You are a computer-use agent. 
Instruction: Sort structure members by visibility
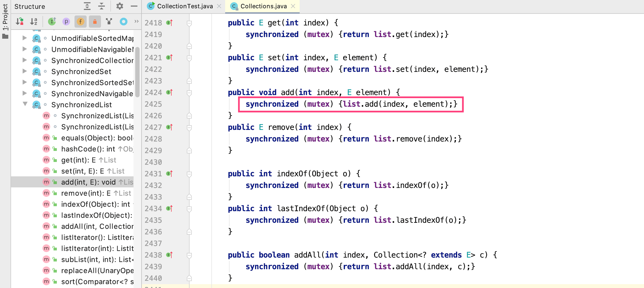(x=20, y=22)
